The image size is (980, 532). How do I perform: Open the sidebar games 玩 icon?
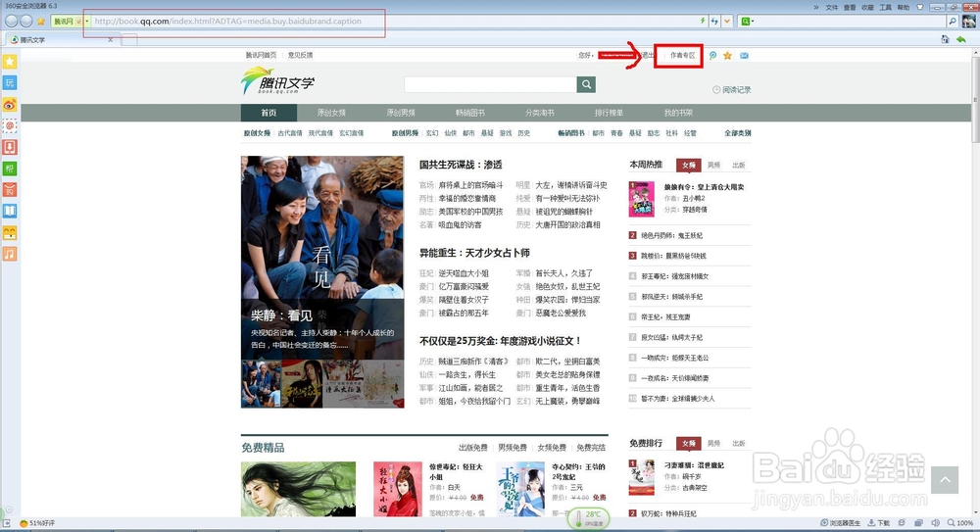10,82
